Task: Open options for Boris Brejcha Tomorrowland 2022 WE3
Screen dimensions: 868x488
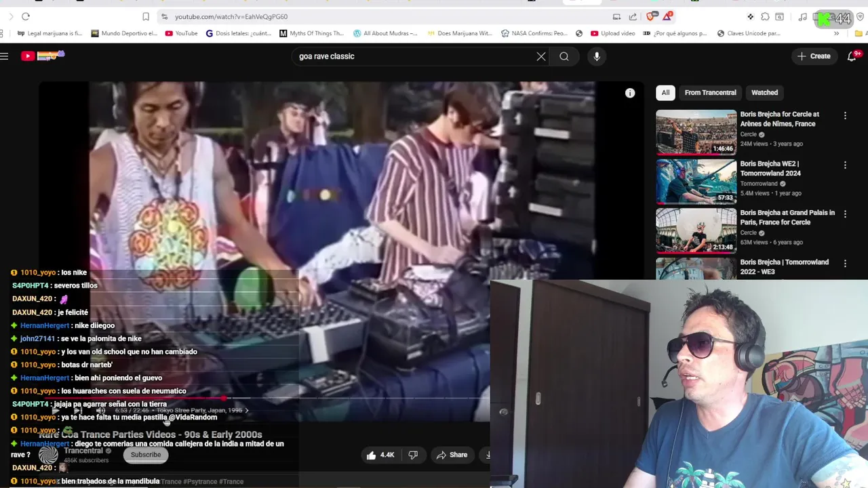Action: (845, 263)
